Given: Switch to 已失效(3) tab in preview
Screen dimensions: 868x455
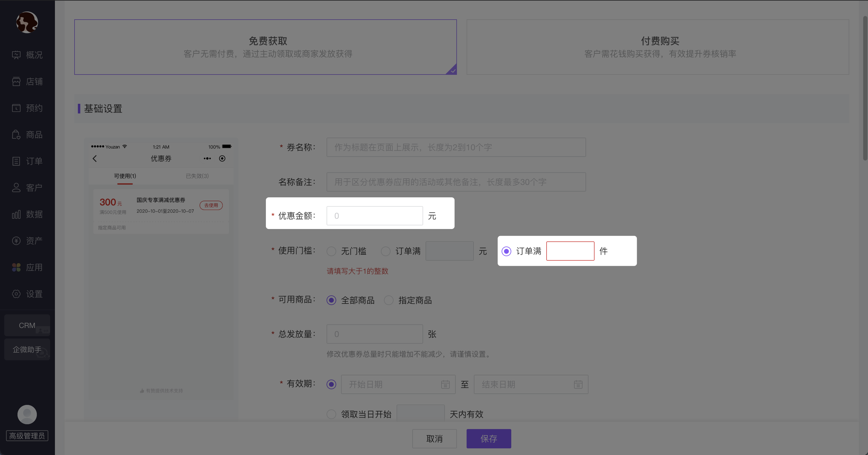Looking at the screenshot, I should click(x=197, y=176).
